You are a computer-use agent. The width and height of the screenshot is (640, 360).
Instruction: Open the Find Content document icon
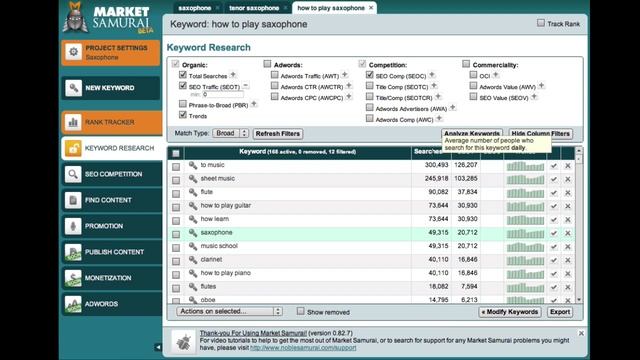tap(73, 200)
